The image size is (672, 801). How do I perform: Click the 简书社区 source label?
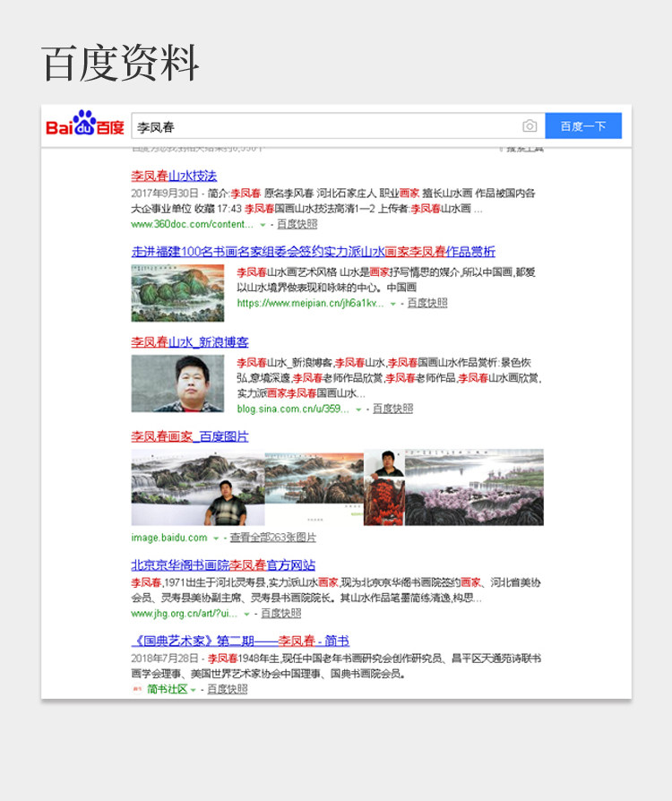tap(168, 689)
